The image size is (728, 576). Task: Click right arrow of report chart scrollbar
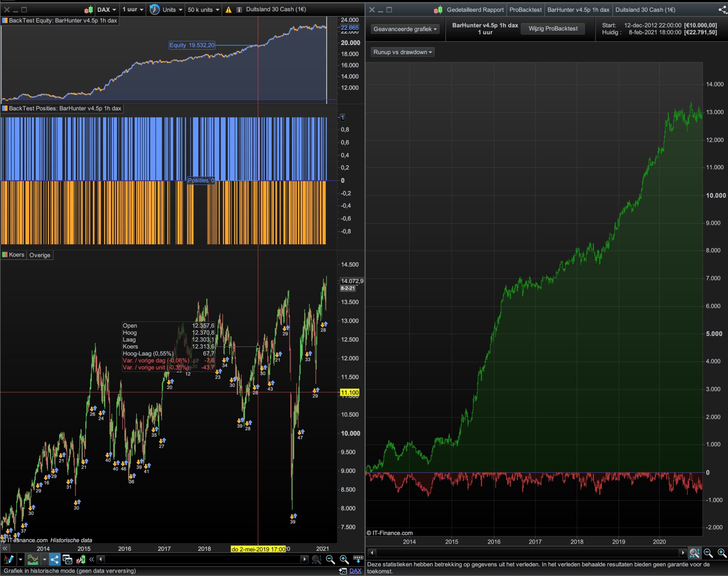pyautogui.click(x=682, y=553)
